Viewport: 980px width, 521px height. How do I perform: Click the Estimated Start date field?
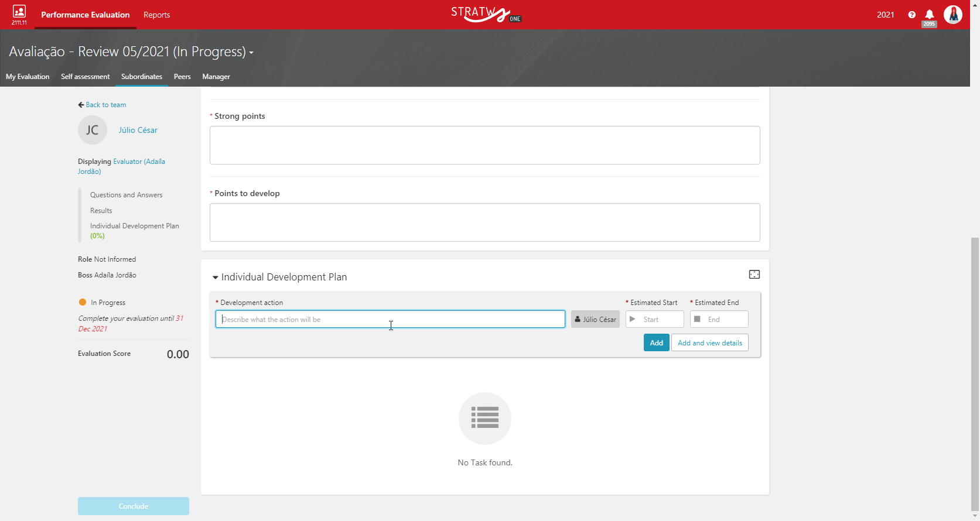655,319
